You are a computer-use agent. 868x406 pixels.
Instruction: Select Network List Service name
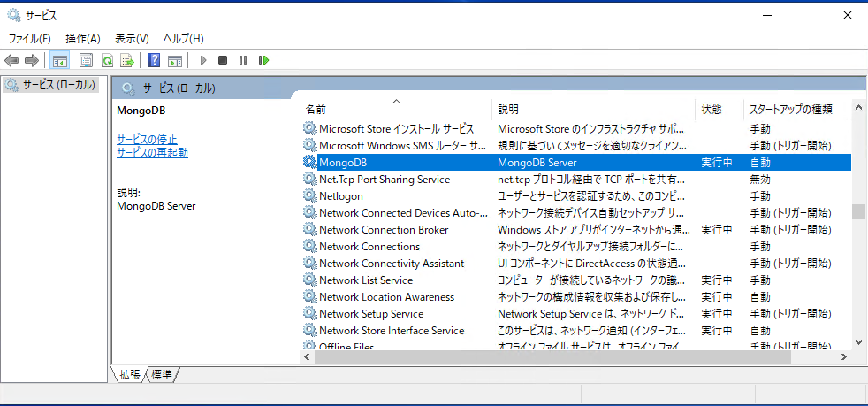pos(366,280)
